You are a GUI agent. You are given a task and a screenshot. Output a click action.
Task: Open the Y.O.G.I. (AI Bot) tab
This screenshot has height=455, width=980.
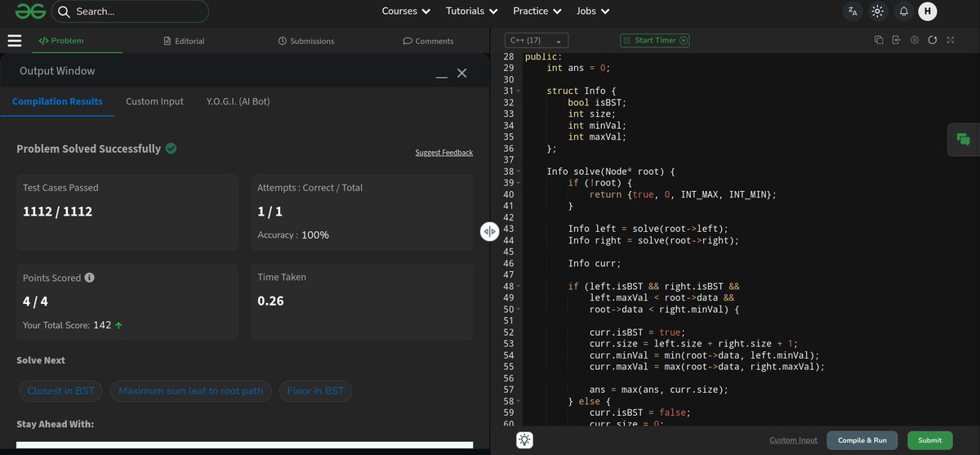(x=238, y=101)
